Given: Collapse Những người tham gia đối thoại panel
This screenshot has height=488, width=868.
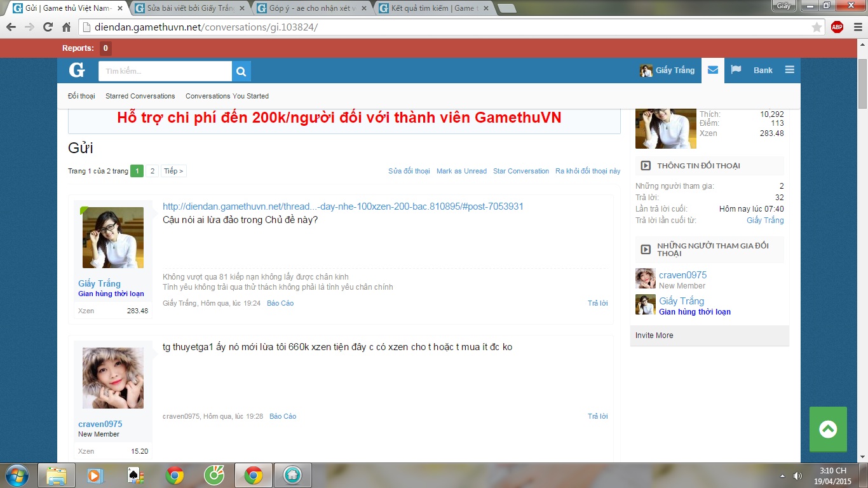Looking at the screenshot, I should [x=646, y=249].
